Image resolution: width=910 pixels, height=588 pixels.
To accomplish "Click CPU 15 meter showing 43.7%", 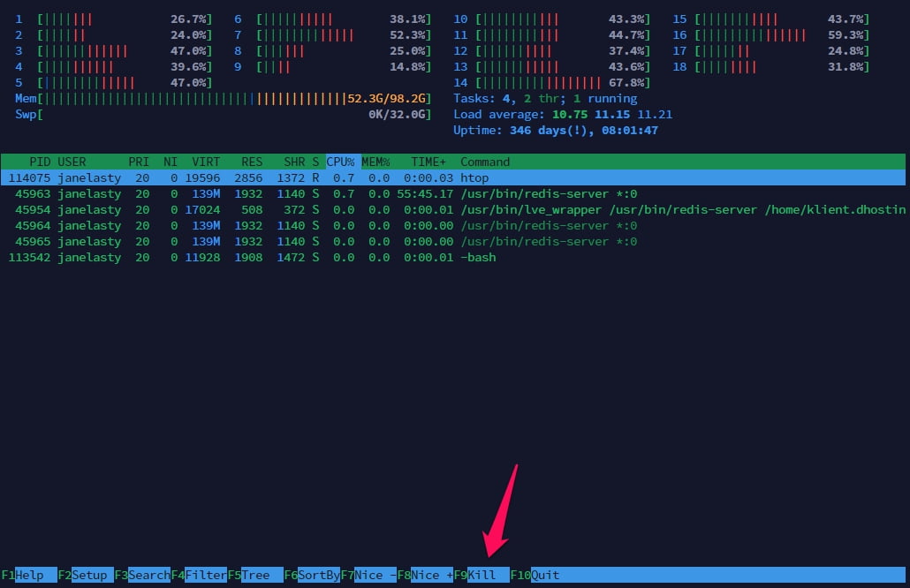I will click(771, 19).
